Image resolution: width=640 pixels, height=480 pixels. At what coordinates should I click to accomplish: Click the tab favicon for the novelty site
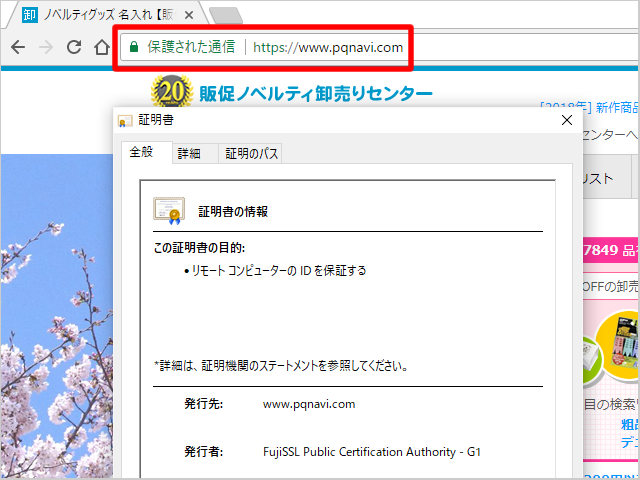pyautogui.click(x=29, y=15)
